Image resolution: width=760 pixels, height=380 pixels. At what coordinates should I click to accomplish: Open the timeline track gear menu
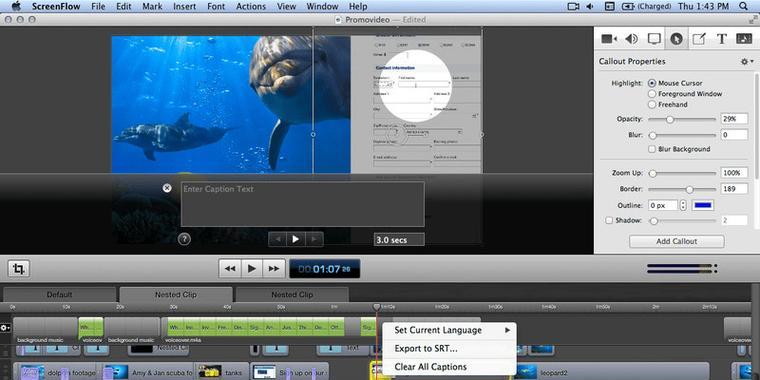[x=5, y=328]
